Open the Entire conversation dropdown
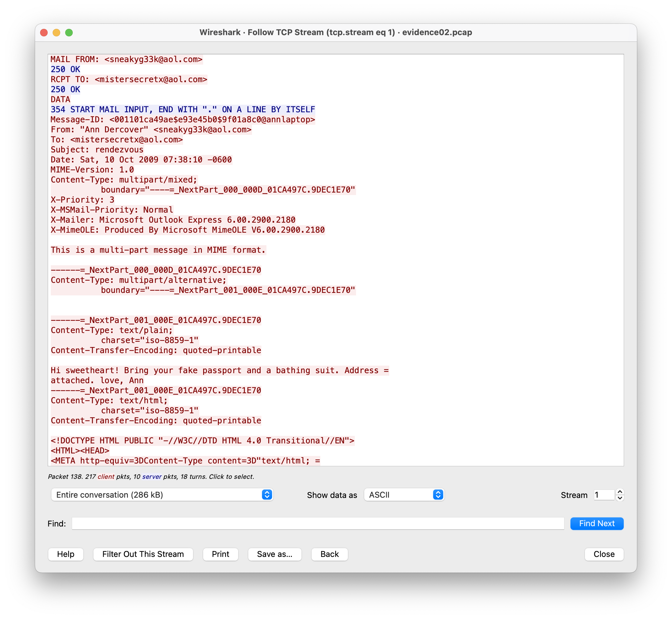This screenshot has width=672, height=619. (x=162, y=495)
